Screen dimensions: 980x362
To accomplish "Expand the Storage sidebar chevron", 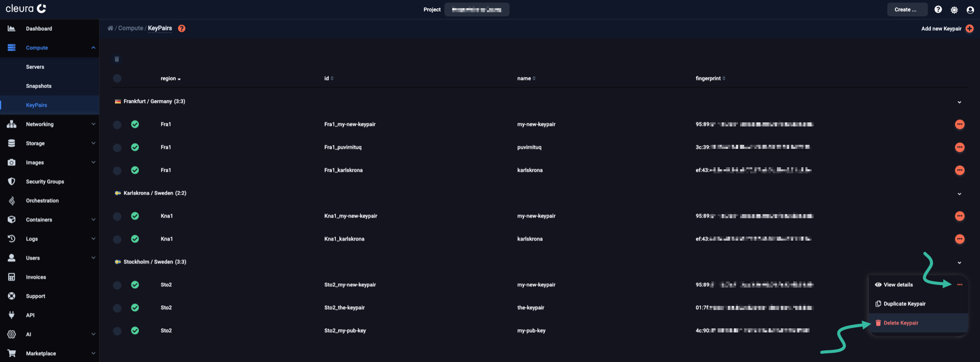I will click(93, 143).
